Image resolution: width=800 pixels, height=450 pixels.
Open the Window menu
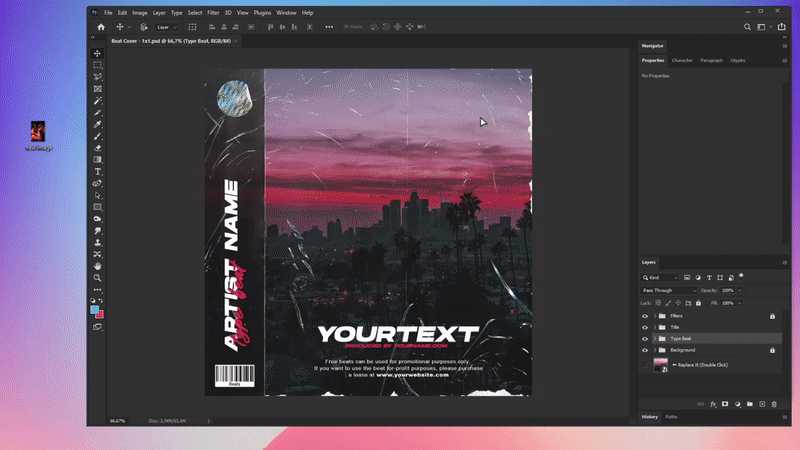[x=286, y=13]
